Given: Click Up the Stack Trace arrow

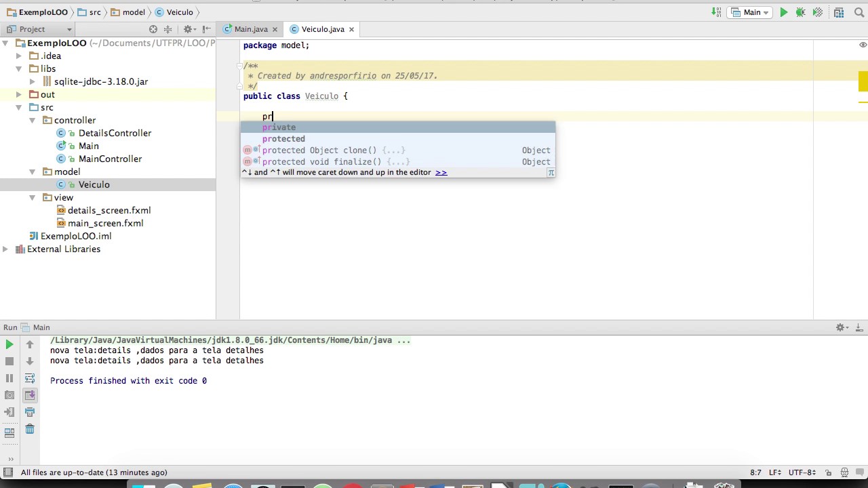Looking at the screenshot, I should pos(30,344).
